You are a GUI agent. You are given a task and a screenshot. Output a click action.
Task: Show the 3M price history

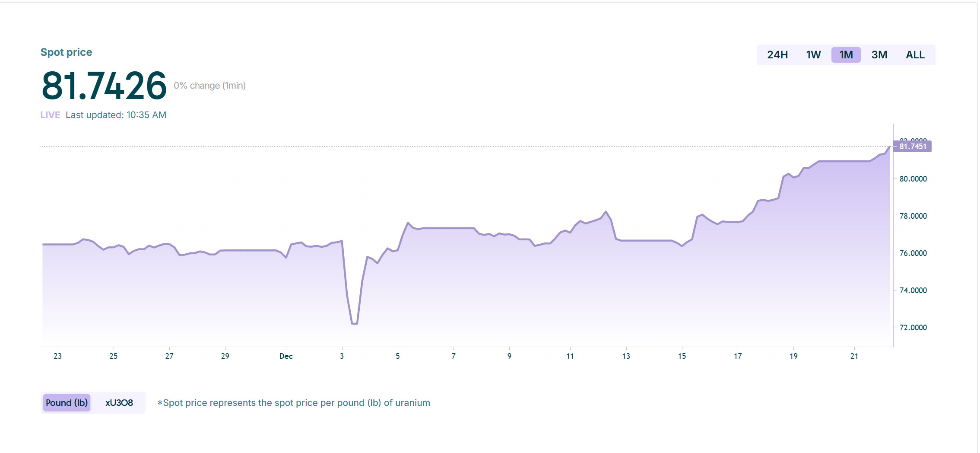[879, 55]
